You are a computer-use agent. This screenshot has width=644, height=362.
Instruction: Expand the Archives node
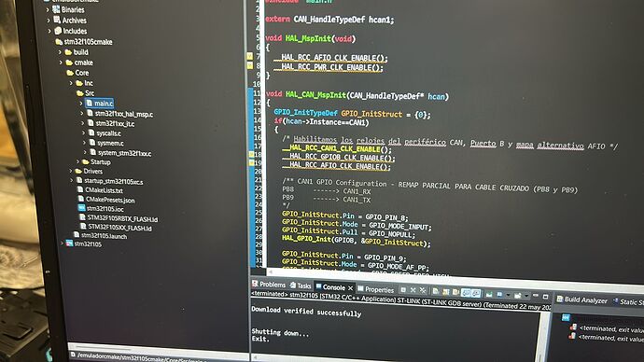click(49, 21)
